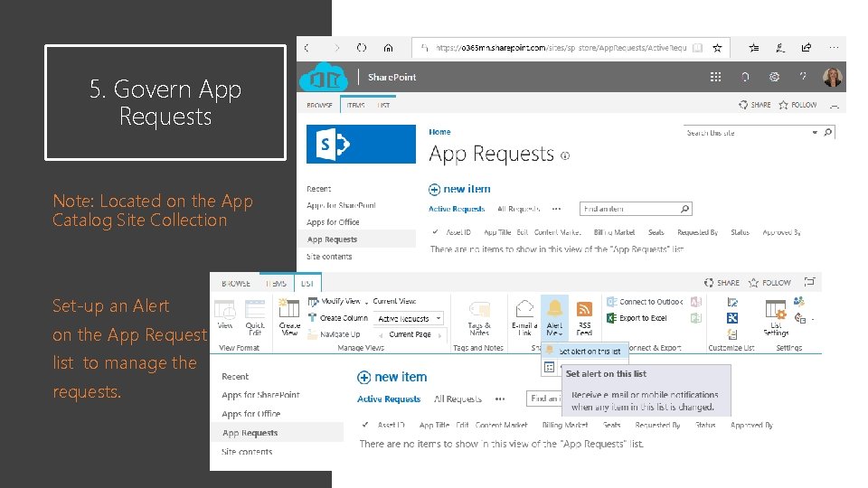Select Set alert on this list menu item
Image resolution: width=868 pixels, height=488 pixels.
584,351
